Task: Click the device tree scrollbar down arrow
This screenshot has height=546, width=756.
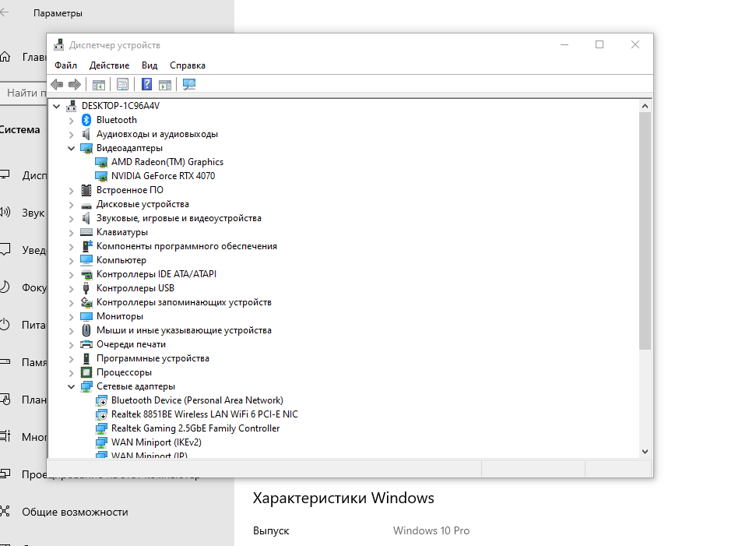Action: pos(645,452)
